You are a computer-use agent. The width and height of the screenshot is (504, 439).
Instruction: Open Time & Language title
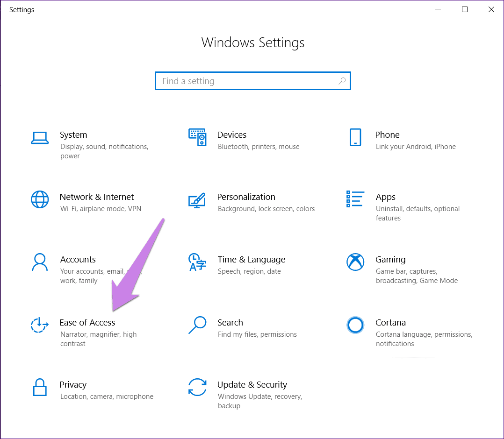252,260
